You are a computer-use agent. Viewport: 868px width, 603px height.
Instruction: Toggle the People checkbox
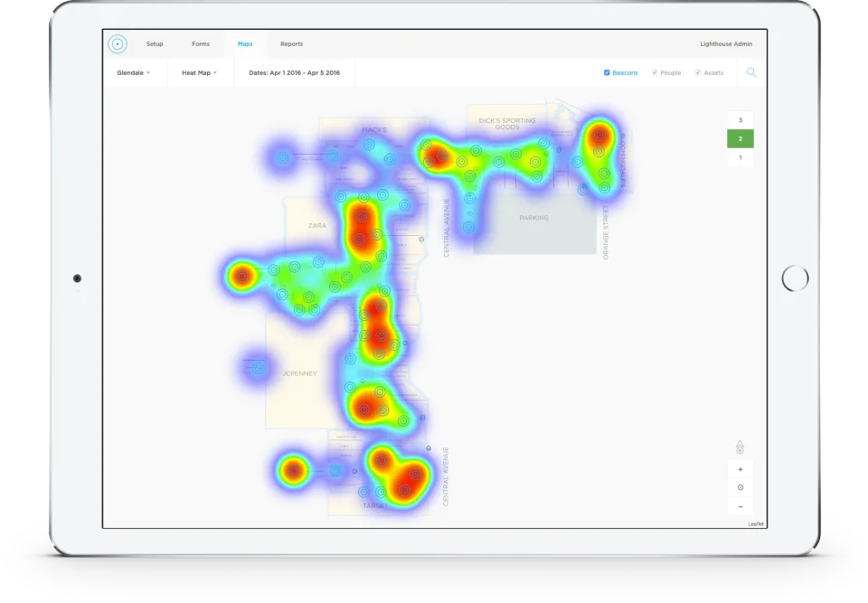655,72
